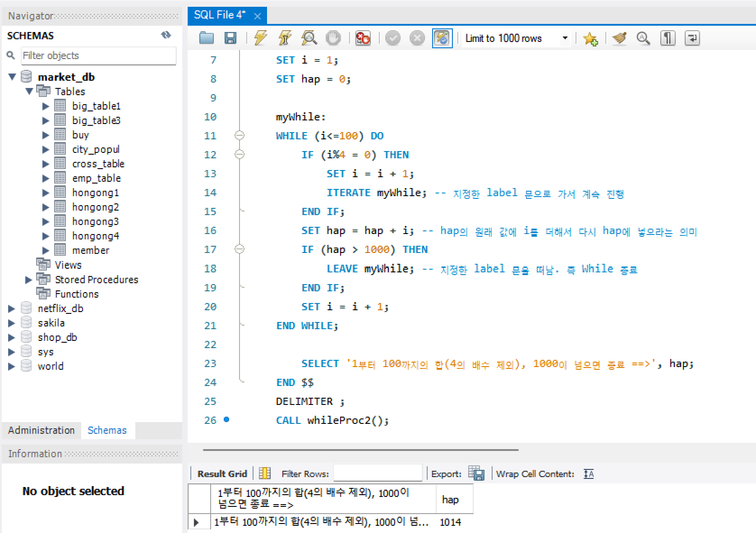
Task: Click the Result Grid button
Action: tap(222, 474)
